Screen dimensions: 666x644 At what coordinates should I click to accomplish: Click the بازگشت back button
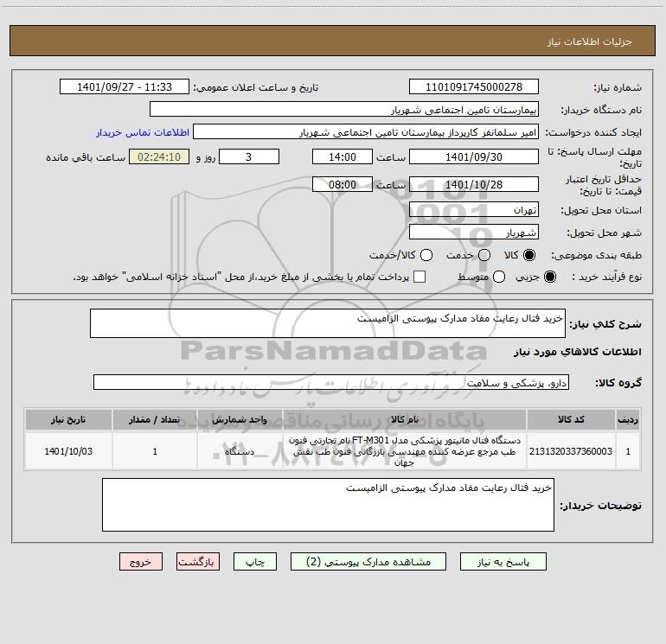(x=198, y=562)
